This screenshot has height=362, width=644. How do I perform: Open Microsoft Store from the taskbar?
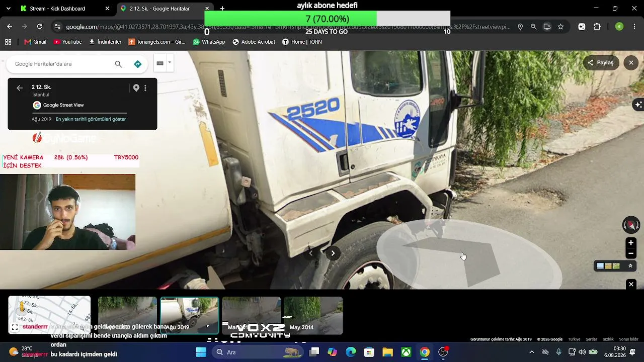[369, 352]
